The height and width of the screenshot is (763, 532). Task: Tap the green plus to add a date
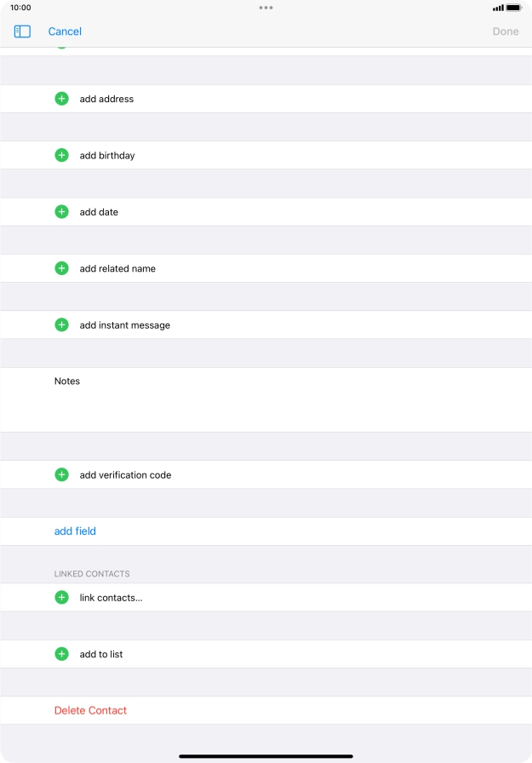[60, 211]
